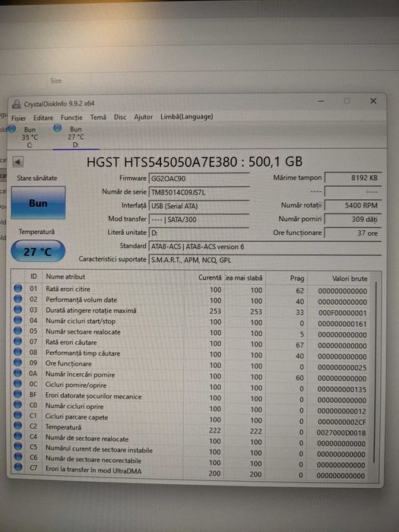Click the Număr porniri value 309 dăți
This screenshot has width=399, height=532.
pos(353,219)
